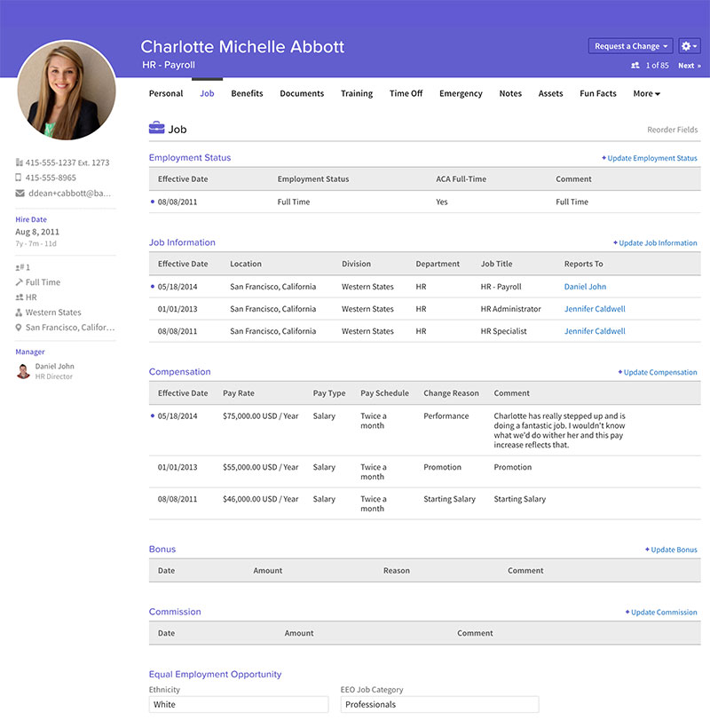Image resolution: width=710 pixels, height=728 pixels.
Task: Click mobile number 415-555-8965
Action: [51, 178]
